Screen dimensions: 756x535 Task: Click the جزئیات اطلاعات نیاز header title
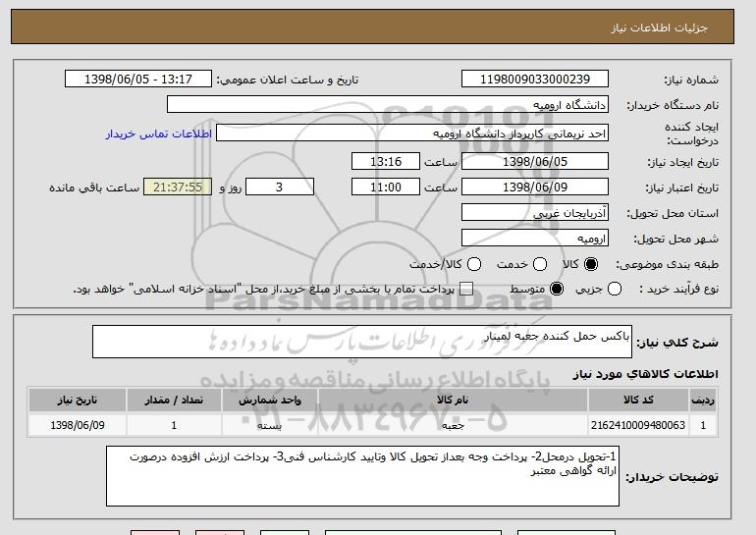pyautogui.click(x=659, y=27)
